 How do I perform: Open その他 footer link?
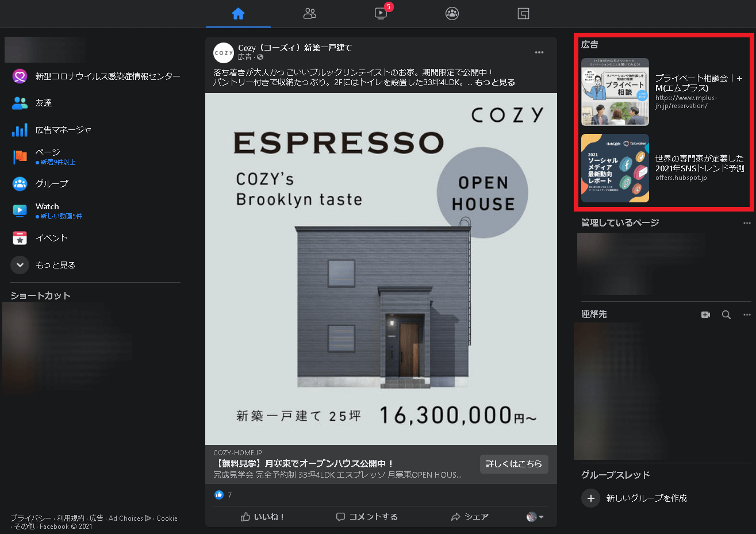[24, 526]
